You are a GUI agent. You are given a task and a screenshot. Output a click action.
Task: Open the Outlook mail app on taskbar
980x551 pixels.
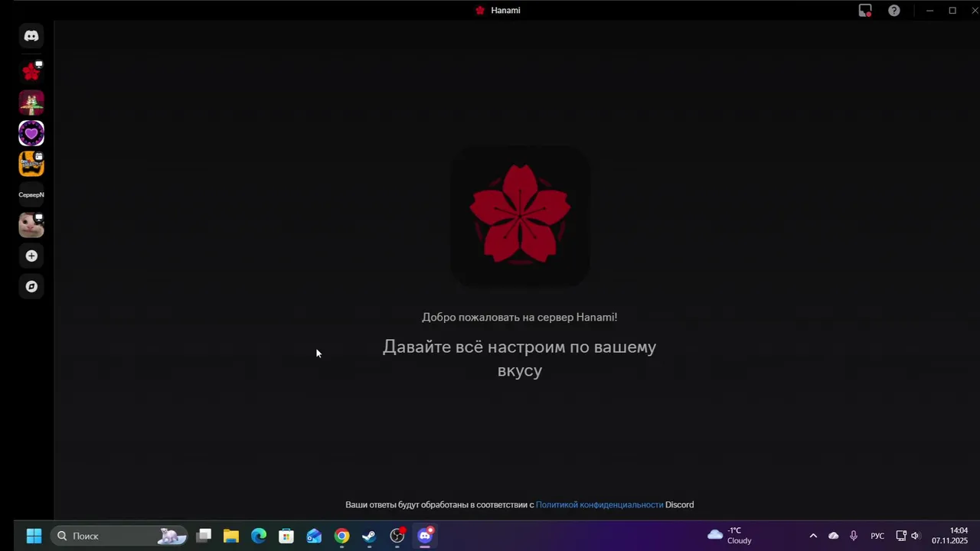[314, 536]
